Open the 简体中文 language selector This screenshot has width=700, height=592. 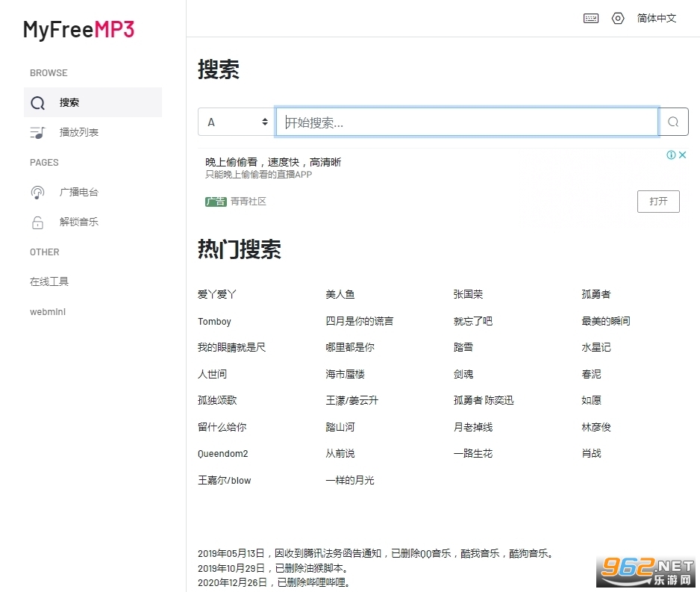coord(657,19)
